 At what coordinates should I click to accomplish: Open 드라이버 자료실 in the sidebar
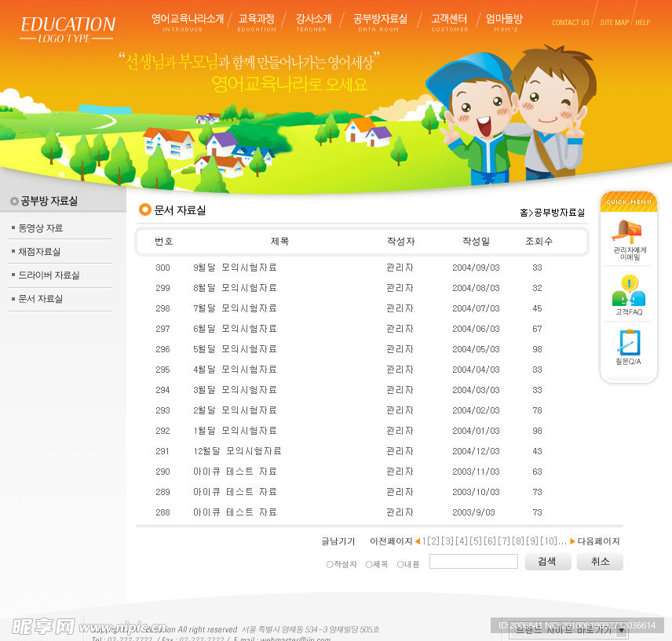(49, 275)
